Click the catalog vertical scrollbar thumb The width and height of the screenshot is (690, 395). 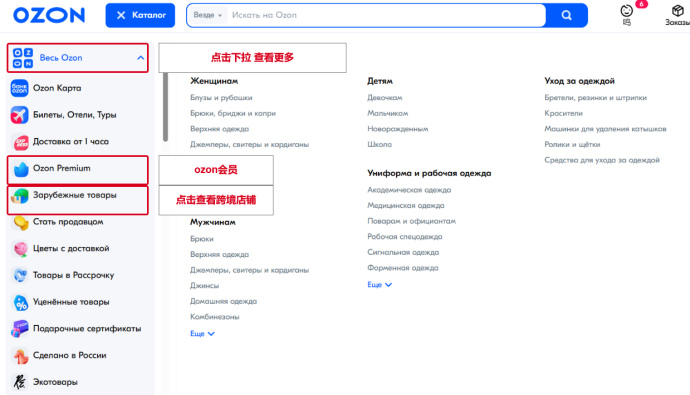(165, 107)
